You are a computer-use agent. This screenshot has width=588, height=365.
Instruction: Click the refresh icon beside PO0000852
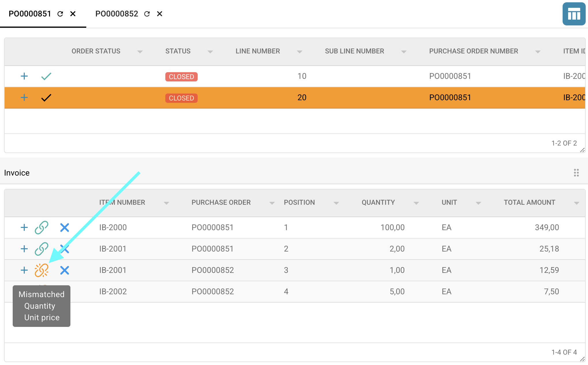point(147,14)
